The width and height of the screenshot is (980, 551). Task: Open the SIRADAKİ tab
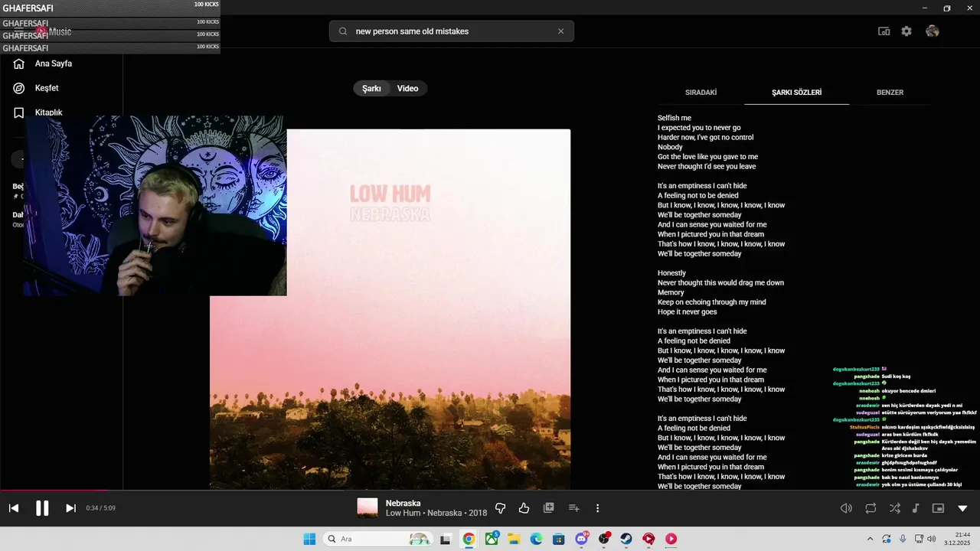701,93
